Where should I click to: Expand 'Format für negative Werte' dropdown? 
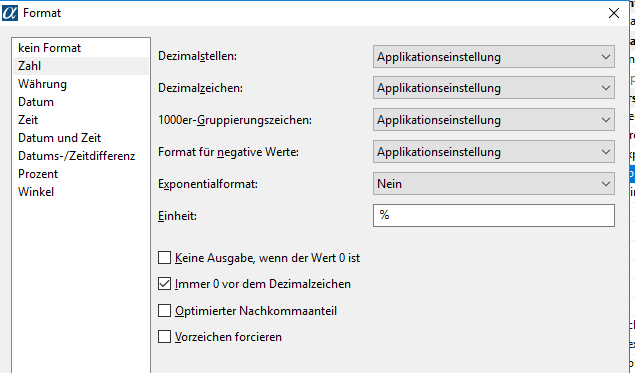494,152
